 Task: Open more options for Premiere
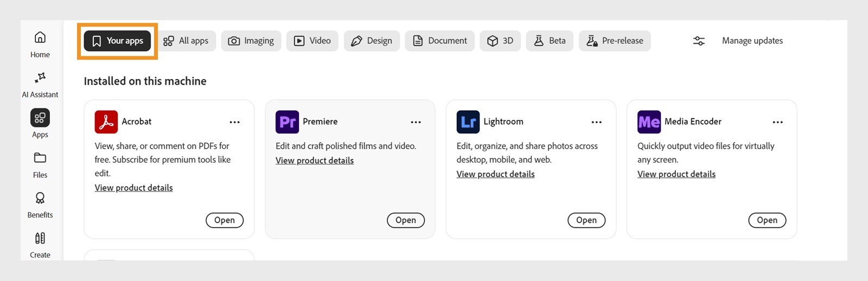click(416, 122)
